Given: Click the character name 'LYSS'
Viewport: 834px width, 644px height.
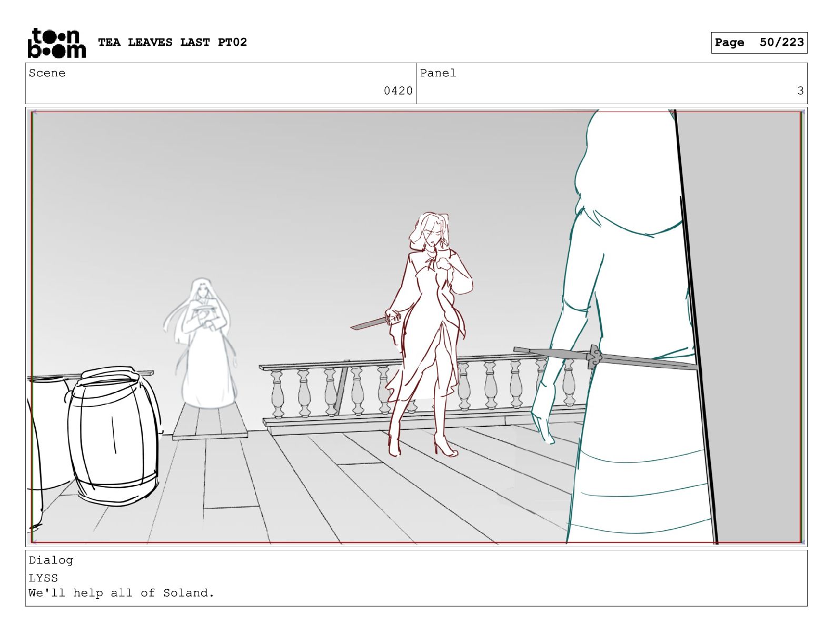Looking at the screenshot, I should [x=43, y=578].
